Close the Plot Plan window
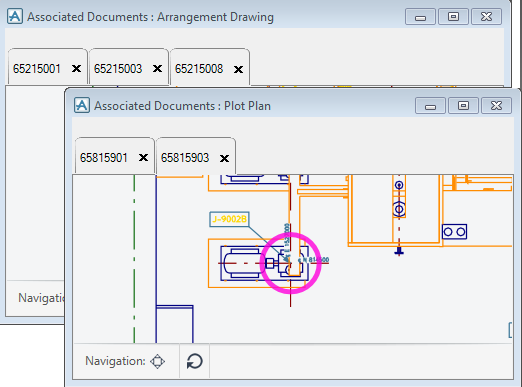Screen dimensions: 522x387 coord(496,106)
